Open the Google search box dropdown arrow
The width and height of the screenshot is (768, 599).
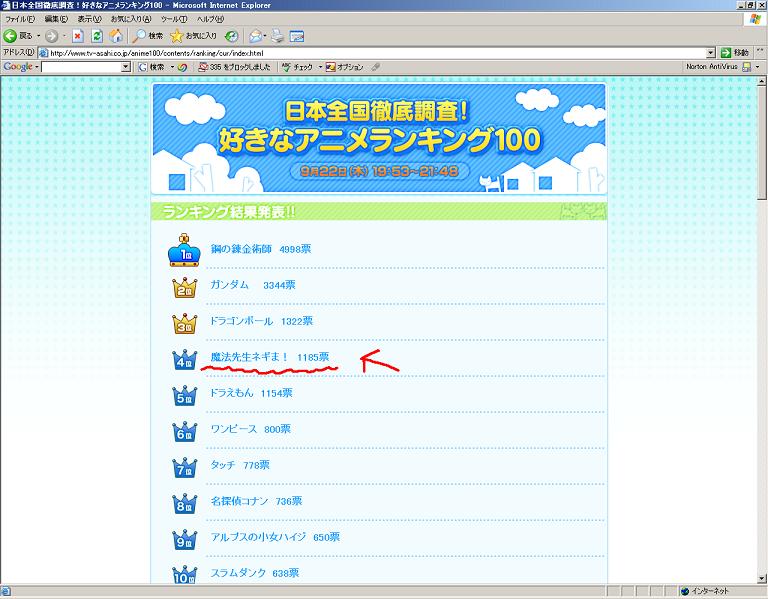pyautogui.click(x=126, y=67)
